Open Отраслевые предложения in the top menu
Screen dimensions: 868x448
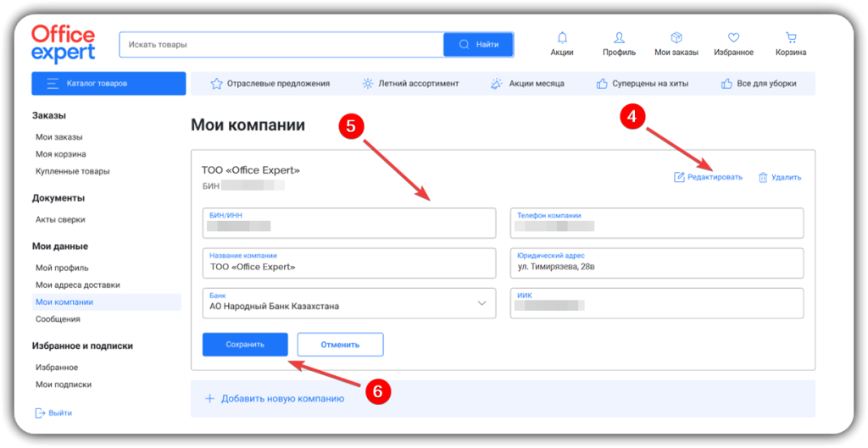[270, 84]
